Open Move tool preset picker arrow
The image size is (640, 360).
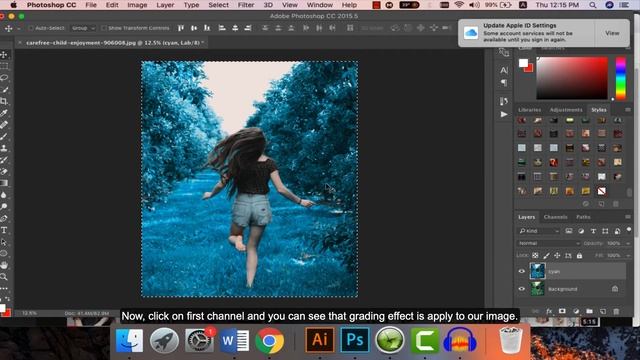pyautogui.click(x=19, y=29)
